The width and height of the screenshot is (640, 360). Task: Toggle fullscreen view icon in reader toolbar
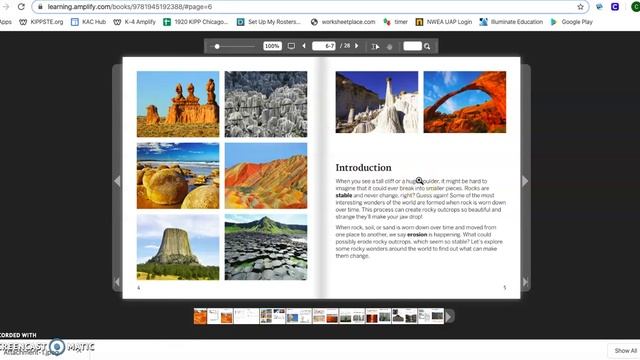point(291,46)
